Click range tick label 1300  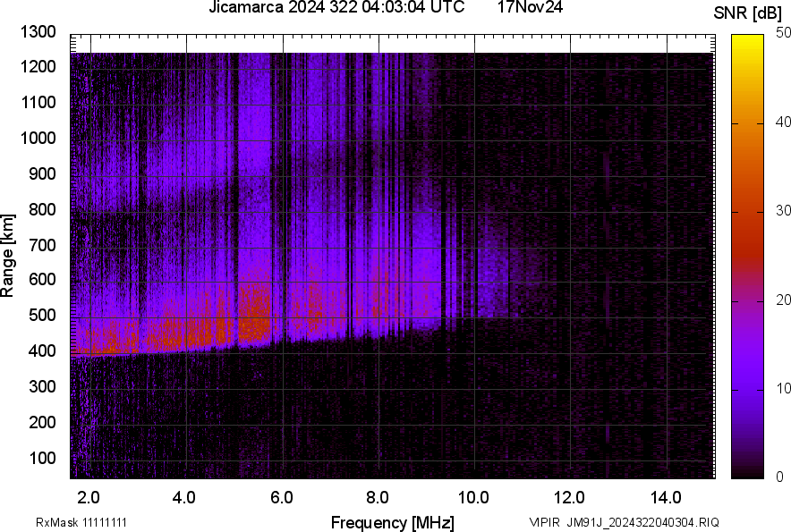point(38,32)
